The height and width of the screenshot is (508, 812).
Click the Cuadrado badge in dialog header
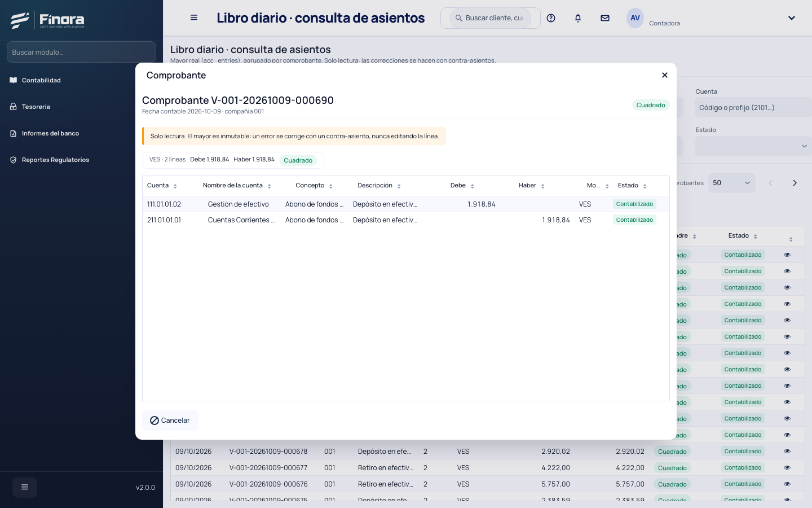pyautogui.click(x=651, y=105)
